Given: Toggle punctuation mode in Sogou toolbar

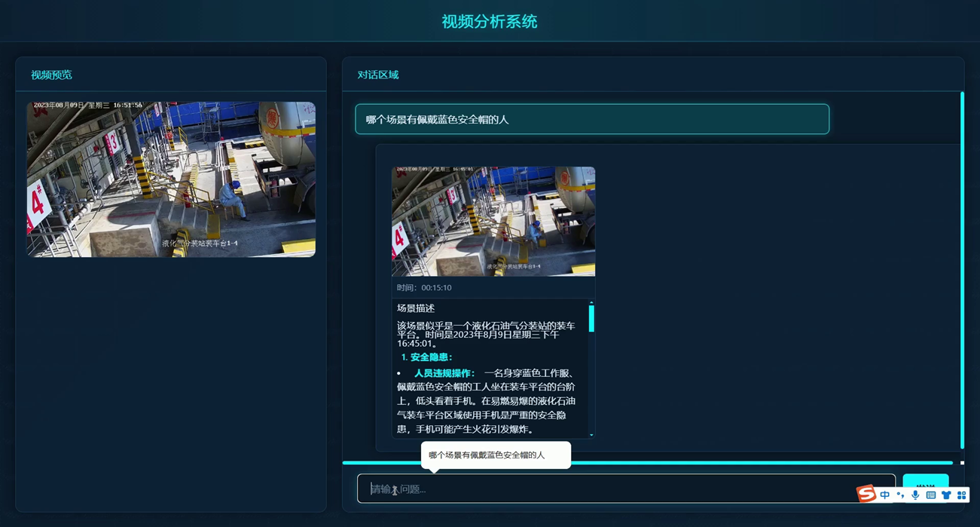Looking at the screenshot, I should (900, 495).
